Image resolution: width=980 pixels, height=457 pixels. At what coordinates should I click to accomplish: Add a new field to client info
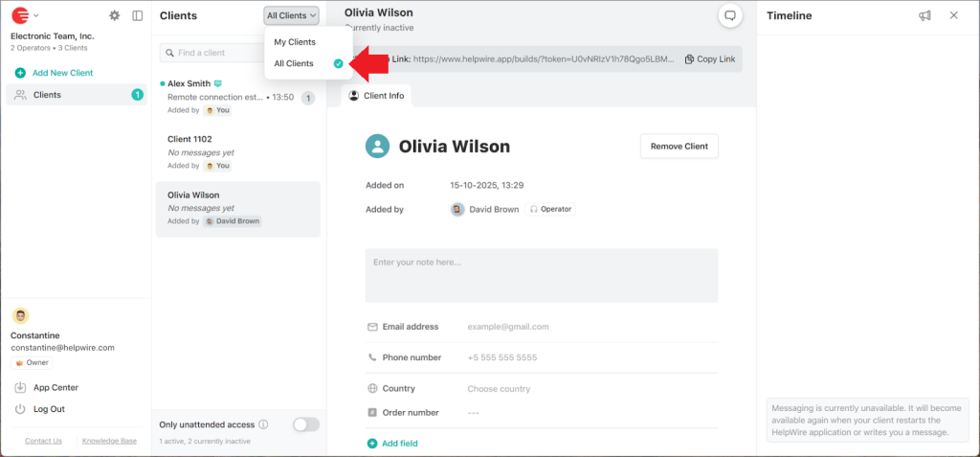[x=392, y=444]
